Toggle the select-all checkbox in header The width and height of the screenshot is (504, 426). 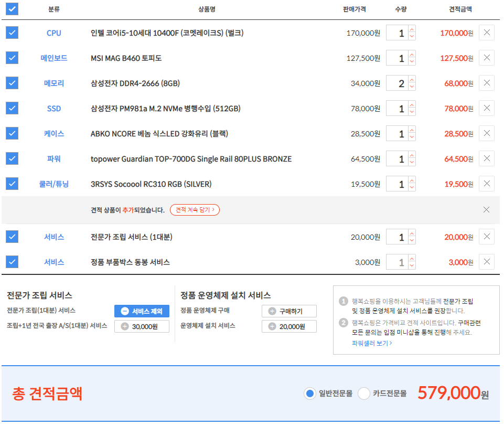pyautogui.click(x=12, y=9)
